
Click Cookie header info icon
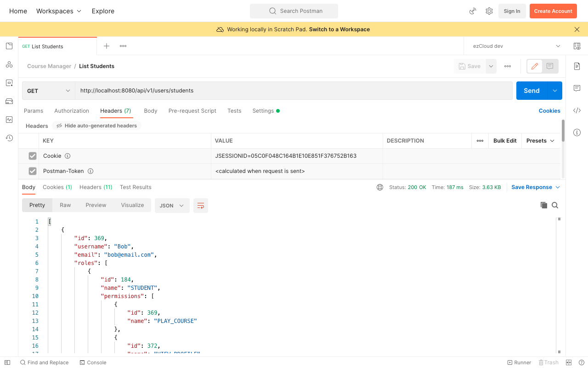pyautogui.click(x=68, y=156)
